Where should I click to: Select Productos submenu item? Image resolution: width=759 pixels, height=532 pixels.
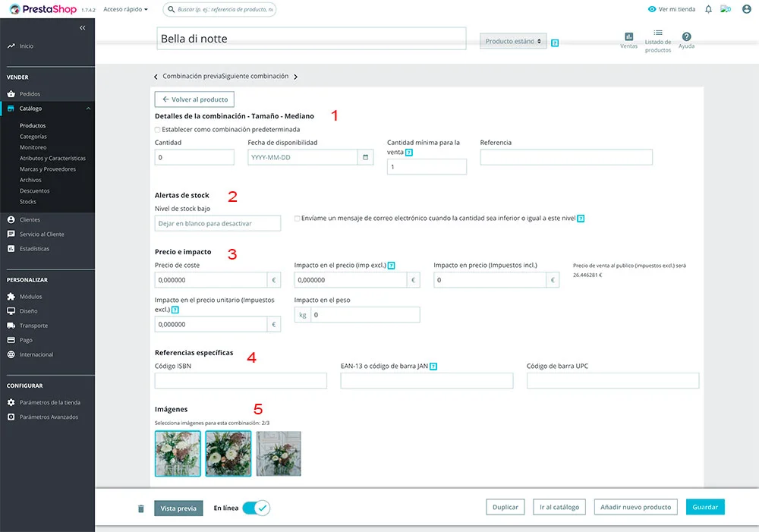coord(33,125)
